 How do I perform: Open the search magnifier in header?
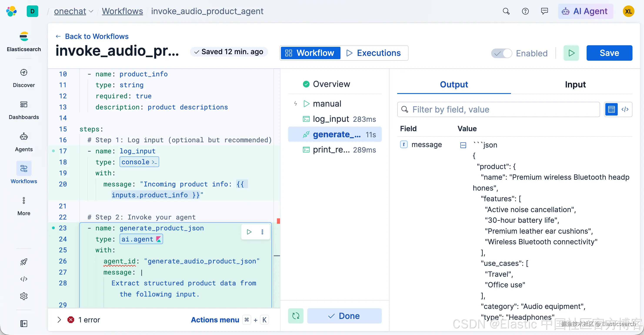tap(506, 11)
